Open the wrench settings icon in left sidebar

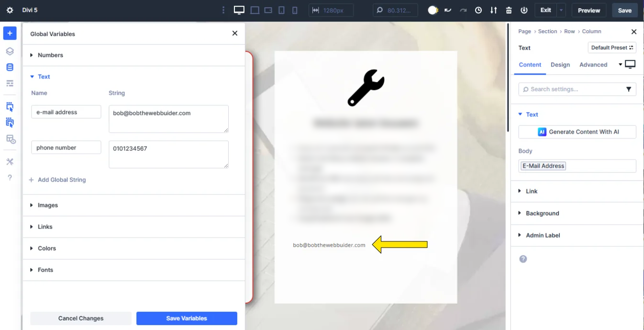point(10,161)
